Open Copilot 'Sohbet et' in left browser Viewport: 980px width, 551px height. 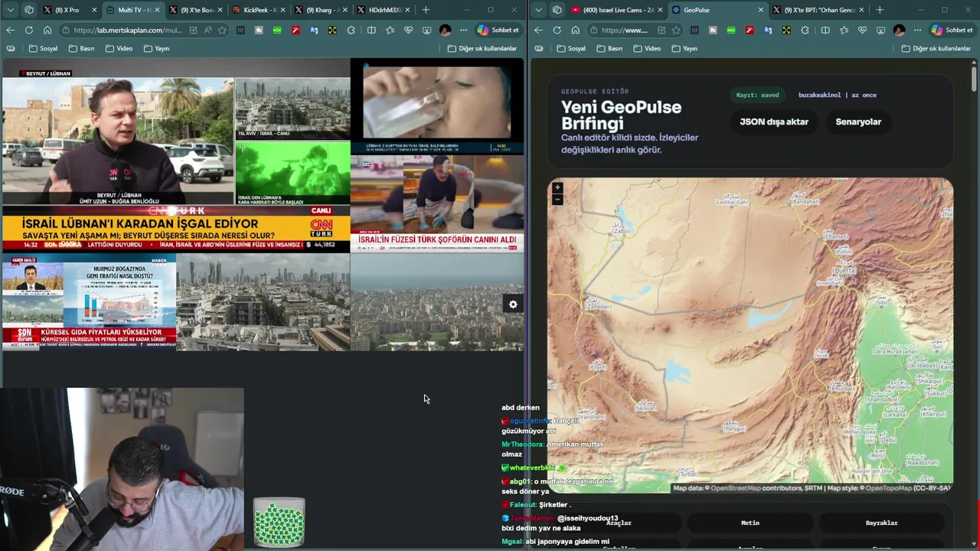pyautogui.click(x=498, y=30)
